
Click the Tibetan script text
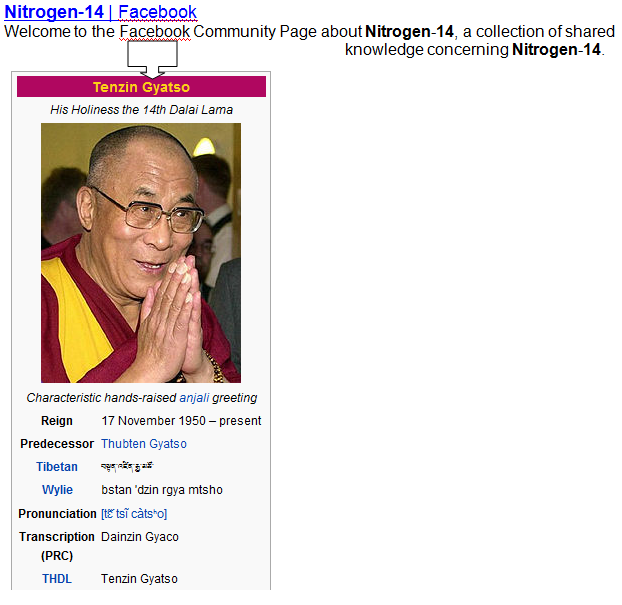(x=127, y=467)
